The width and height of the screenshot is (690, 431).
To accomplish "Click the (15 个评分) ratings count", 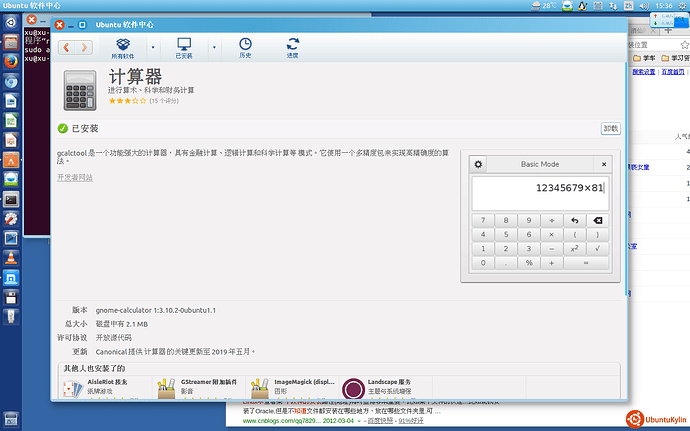I will coord(164,101).
